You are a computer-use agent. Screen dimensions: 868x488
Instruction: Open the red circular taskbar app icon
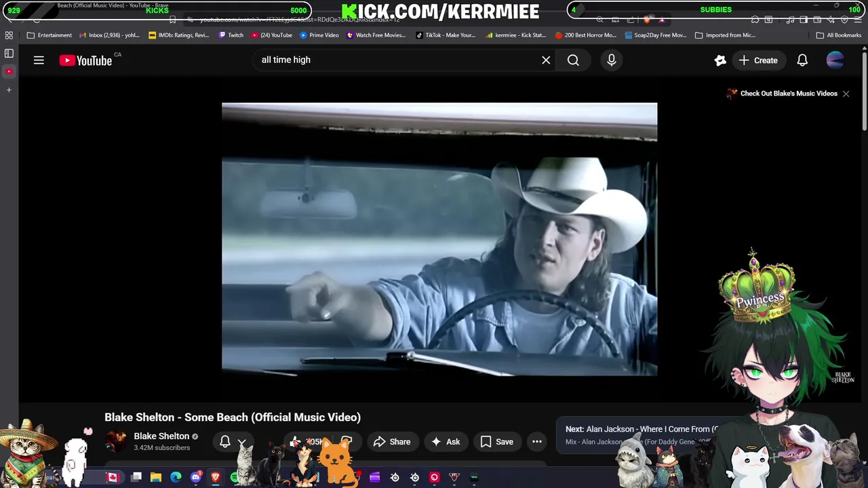(435, 477)
